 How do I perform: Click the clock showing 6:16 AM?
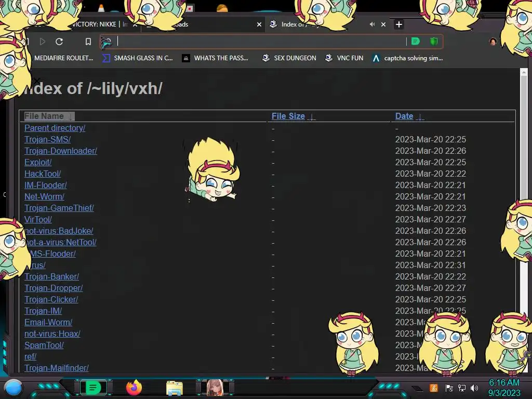tap(504, 383)
